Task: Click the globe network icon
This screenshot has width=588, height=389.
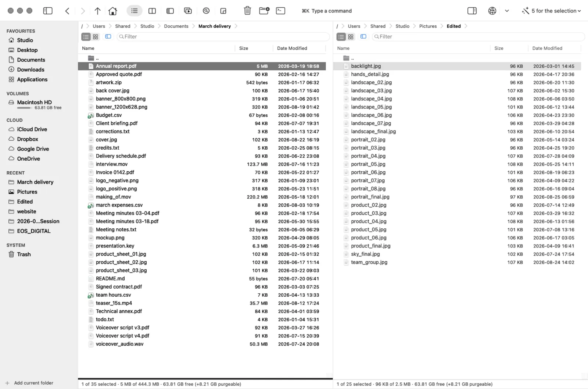Action: point(492,11)
